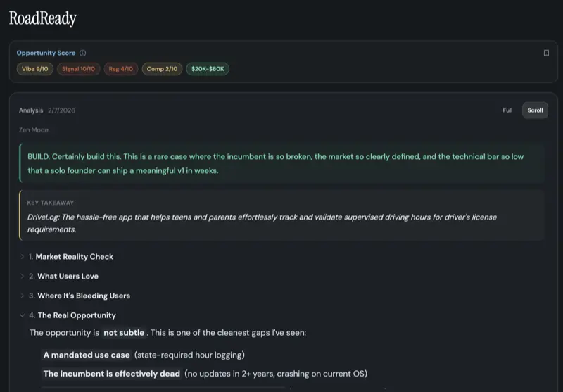The width and height of the screenshot is (563, 392).
Task: Switch to Full view mode
Action: coord(507,110)
